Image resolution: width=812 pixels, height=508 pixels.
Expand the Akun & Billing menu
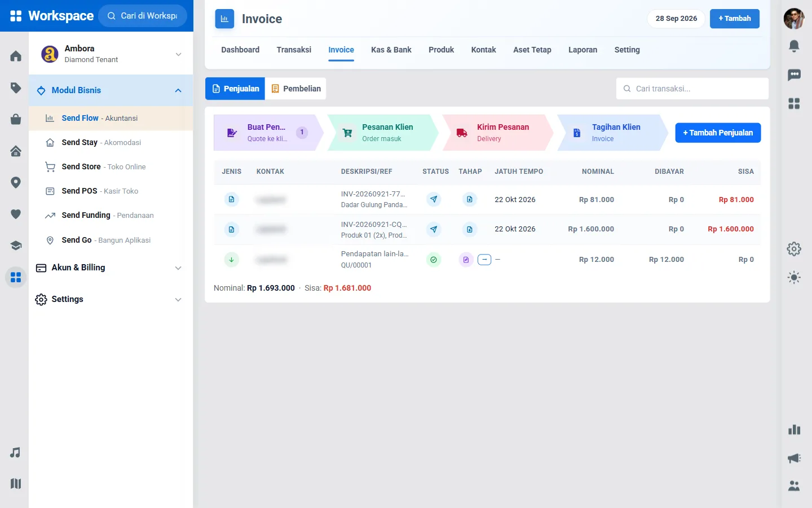point(111,268)
